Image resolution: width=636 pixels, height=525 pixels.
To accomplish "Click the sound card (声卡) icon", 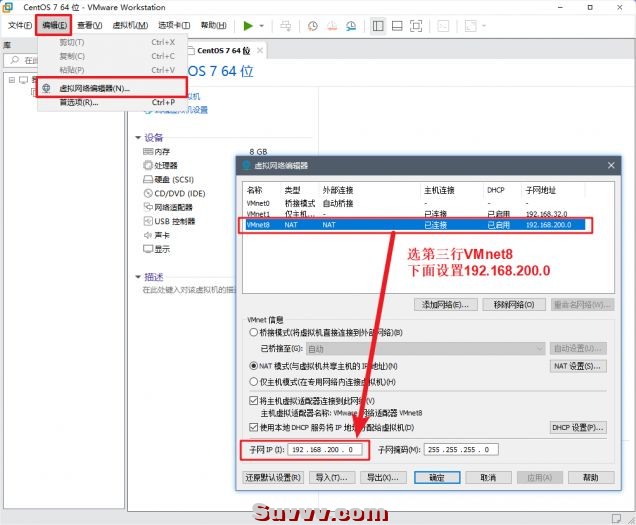I will pyautogui.click(x=147, y=235).
